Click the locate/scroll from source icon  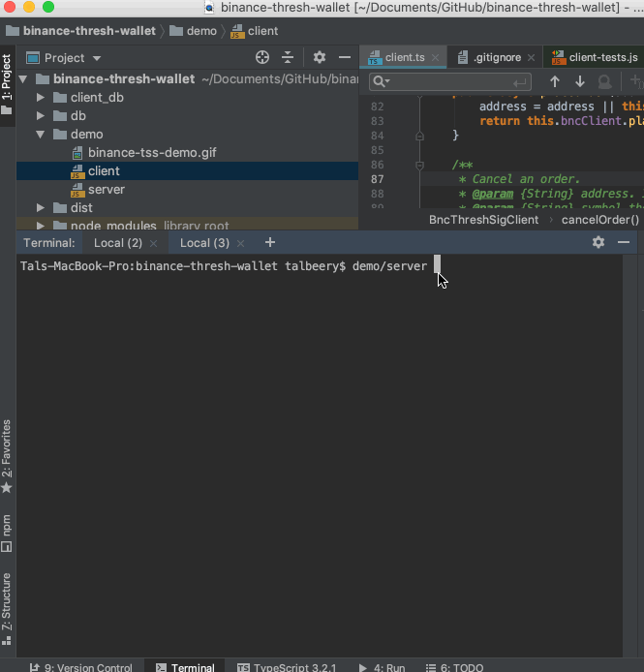[262, 57]
